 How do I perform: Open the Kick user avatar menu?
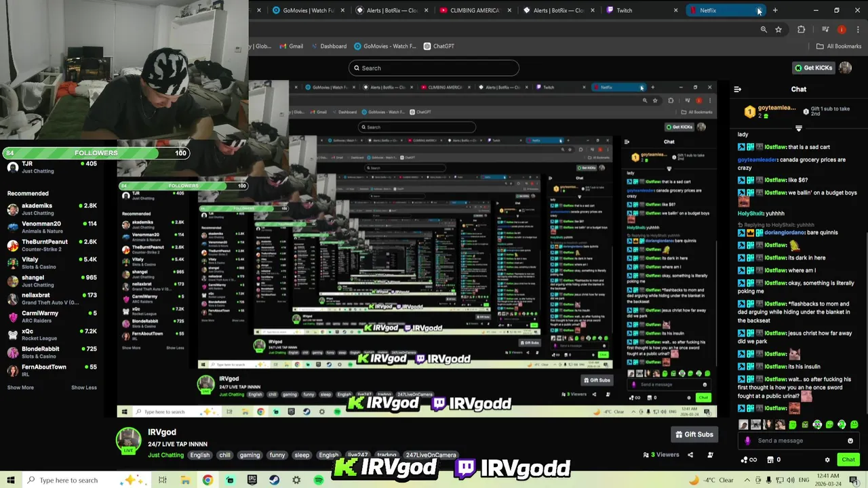[845, 68]
